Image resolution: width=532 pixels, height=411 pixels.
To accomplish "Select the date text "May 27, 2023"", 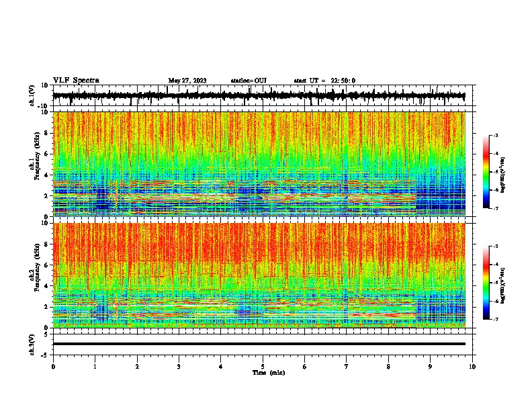I will point(187,81).
